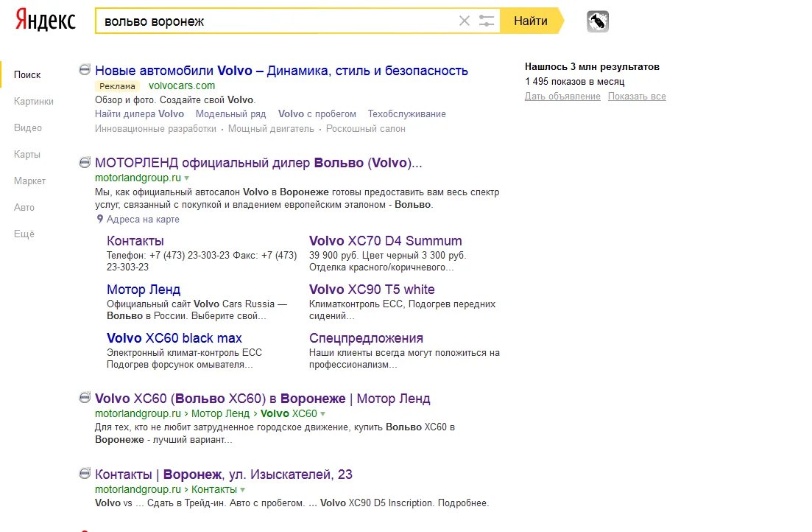Clear the search query with X icon
This screenshot has height=532, width=812.
click(465, 21)
